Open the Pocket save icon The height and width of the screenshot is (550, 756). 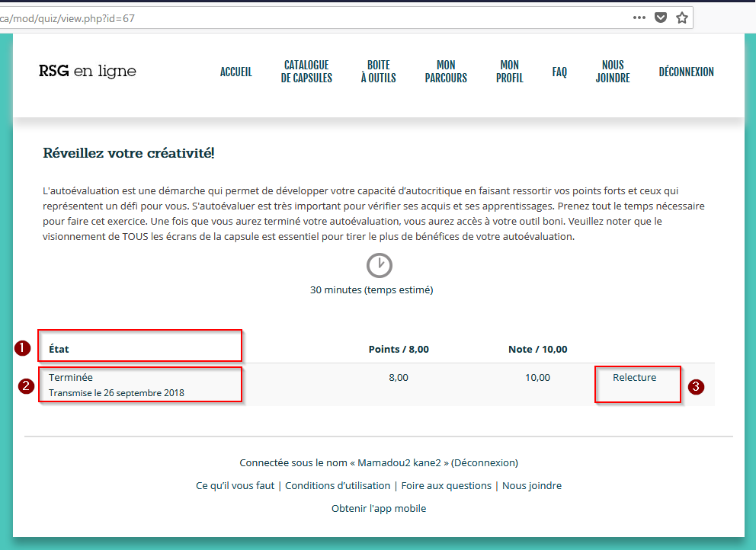pos(661,18)
